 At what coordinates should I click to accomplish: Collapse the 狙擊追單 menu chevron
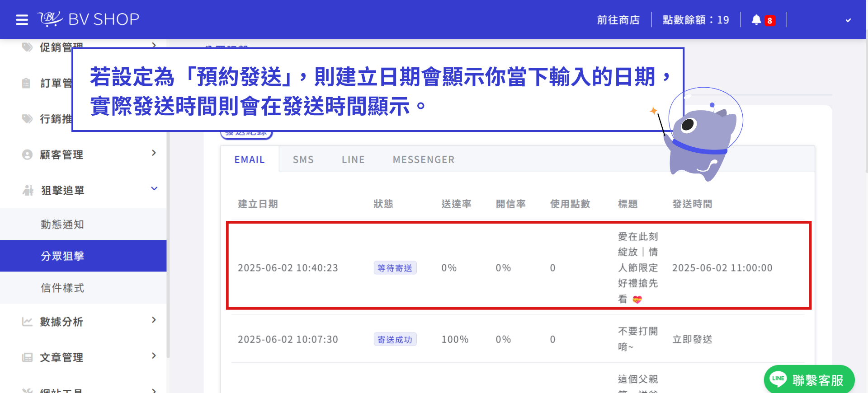point(154,189)
